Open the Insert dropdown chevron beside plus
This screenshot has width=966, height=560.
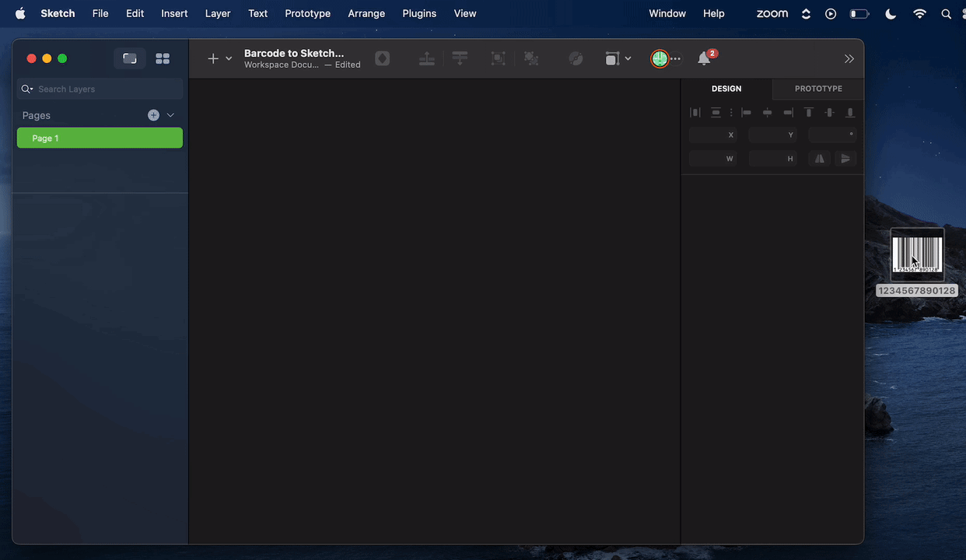(x=229, y=59)
